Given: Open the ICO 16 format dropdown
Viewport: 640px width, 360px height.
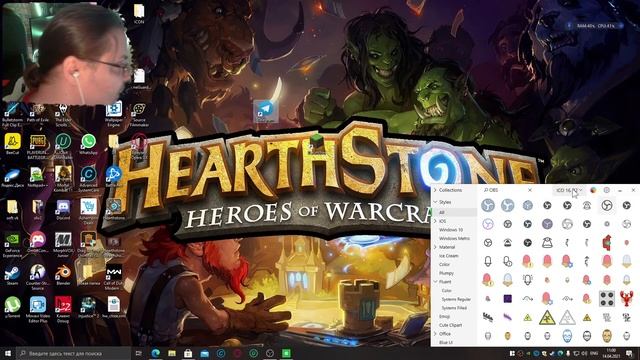Looking at the screenshot, I should [x=569, y=190].
